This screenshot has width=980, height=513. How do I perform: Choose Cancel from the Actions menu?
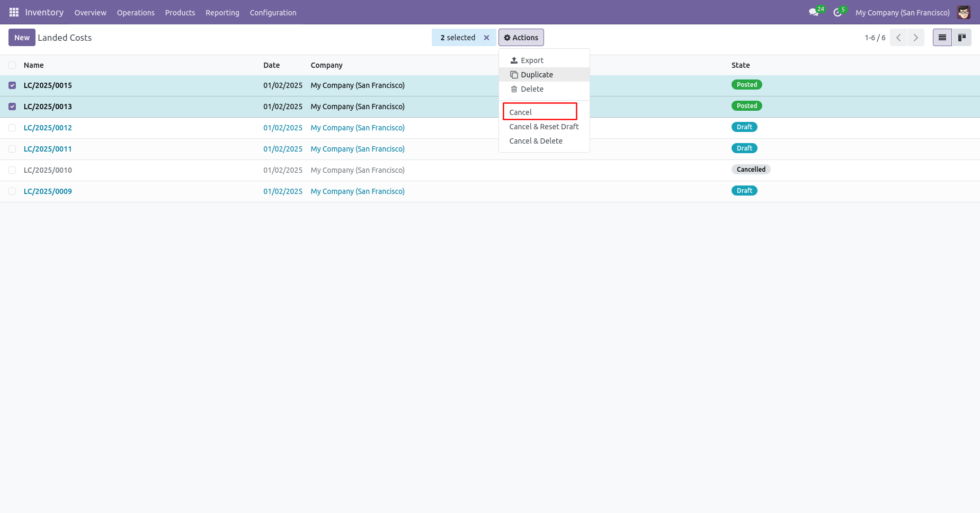(544, 112)
